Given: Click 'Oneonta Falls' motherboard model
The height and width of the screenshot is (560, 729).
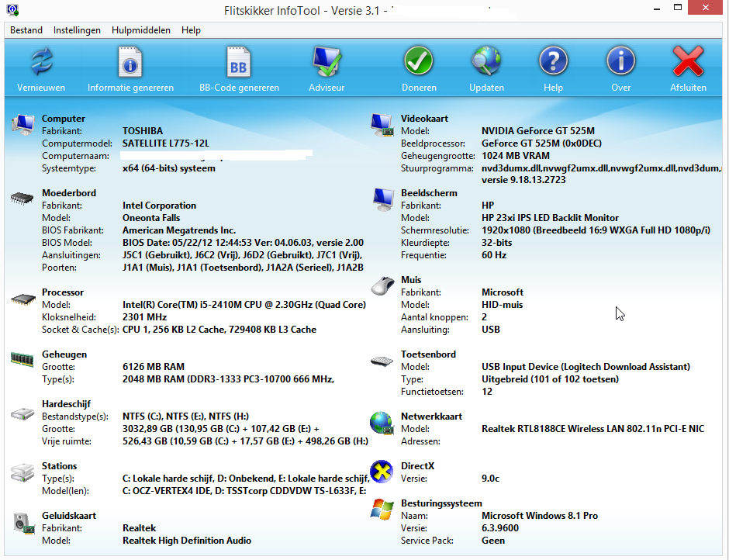Looking at the screenshot, I should pos(151,218).
